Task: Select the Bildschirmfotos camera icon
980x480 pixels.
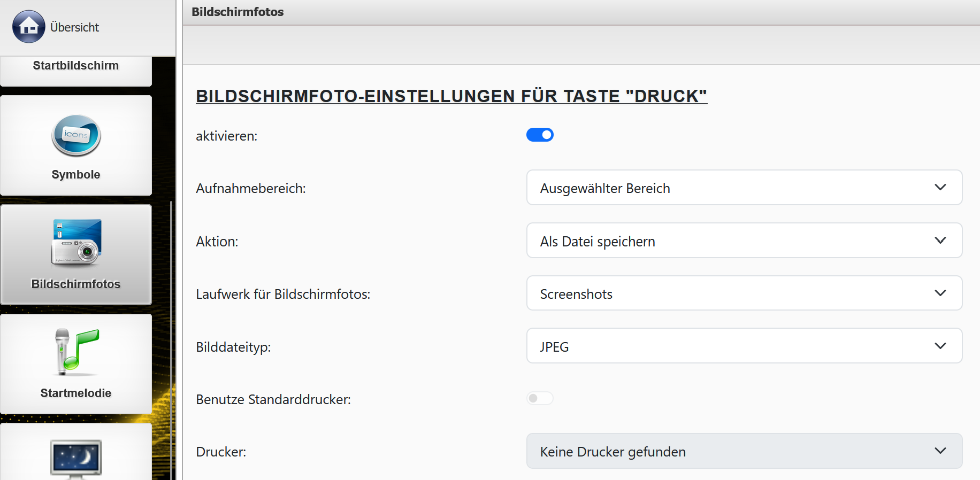Action: coord(76,242)
